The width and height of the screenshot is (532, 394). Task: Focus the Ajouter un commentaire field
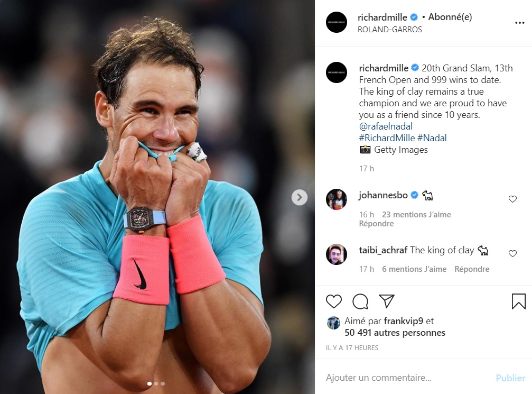pyautogui.click(x=407, y=378)
